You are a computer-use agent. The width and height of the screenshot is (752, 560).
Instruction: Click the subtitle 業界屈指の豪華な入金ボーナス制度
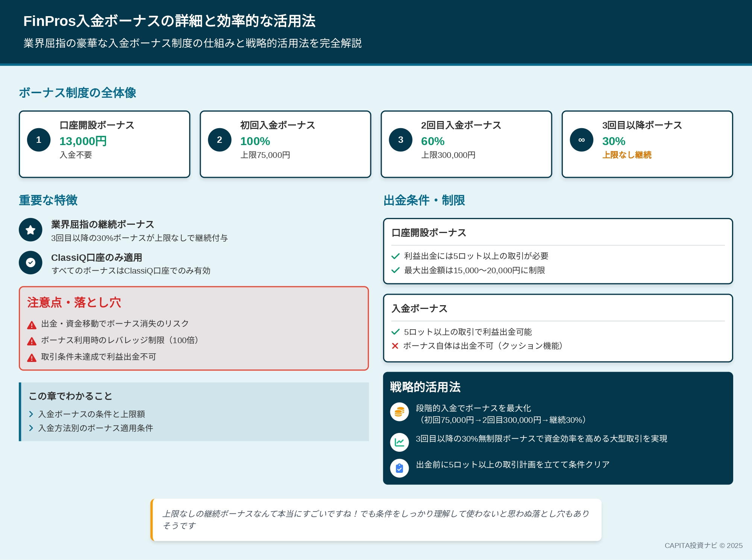[x=193, y=43]
